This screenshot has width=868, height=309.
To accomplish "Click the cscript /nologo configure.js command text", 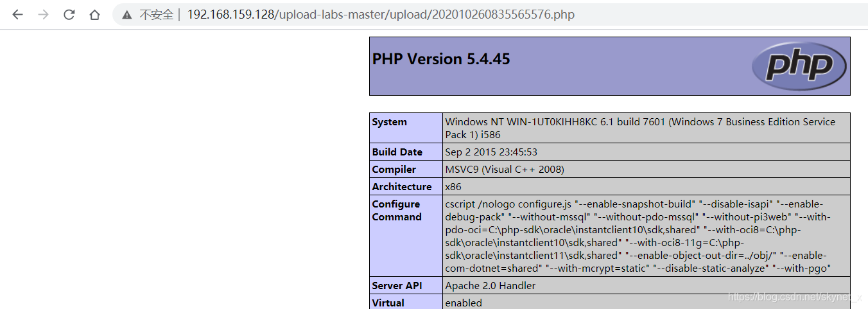I will [x=638, y=236].
